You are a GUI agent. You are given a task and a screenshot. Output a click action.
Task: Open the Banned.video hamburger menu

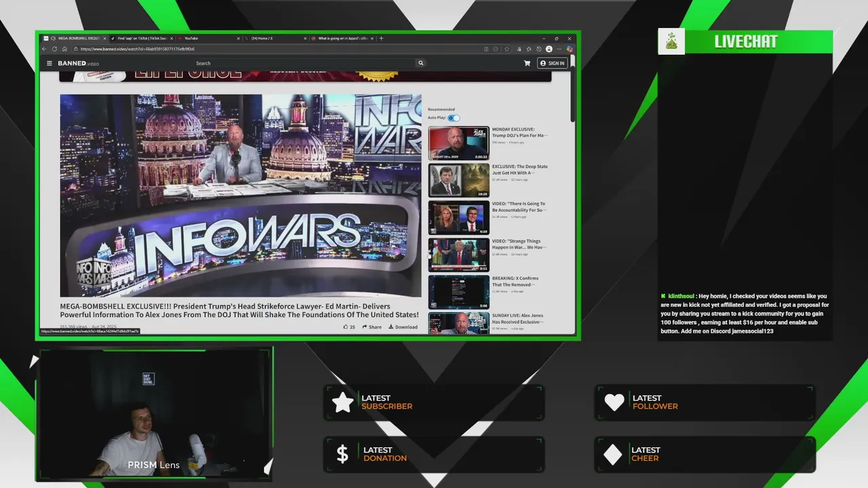(x=49, y=63)
